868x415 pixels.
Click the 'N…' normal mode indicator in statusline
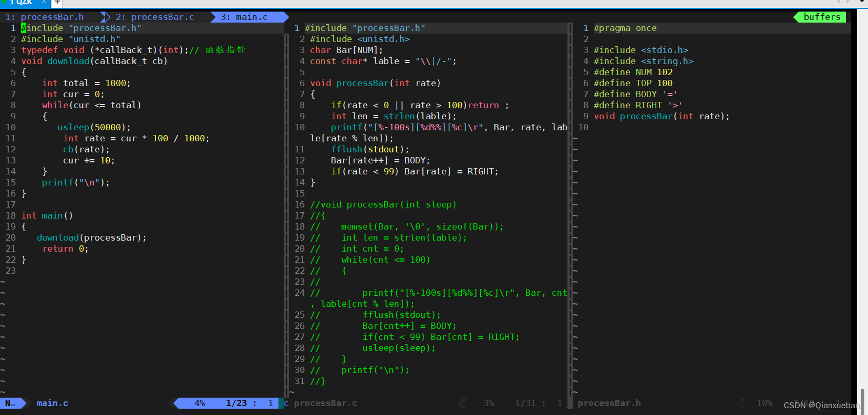(x=11, y=403)
